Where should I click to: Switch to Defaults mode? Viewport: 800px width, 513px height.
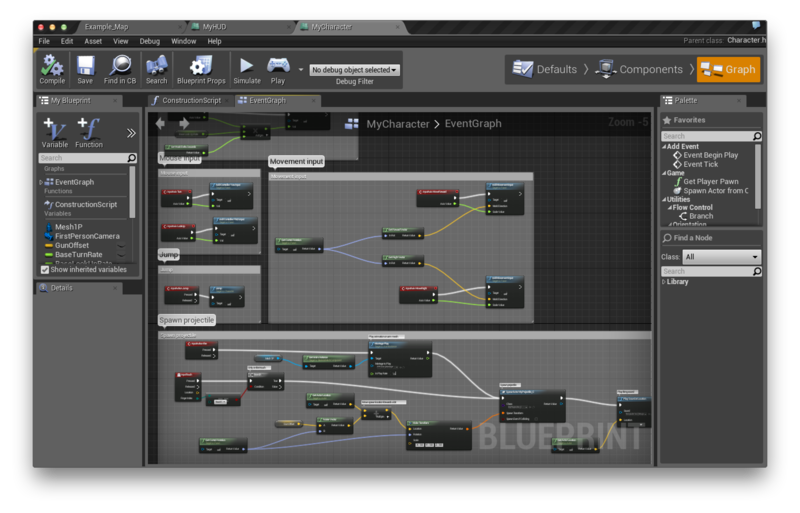tap(544, 69)
